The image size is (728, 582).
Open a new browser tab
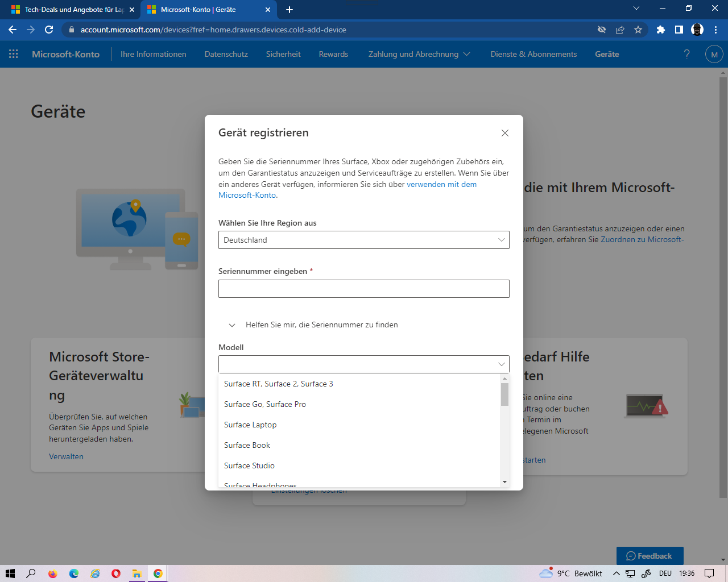(289, 10)
